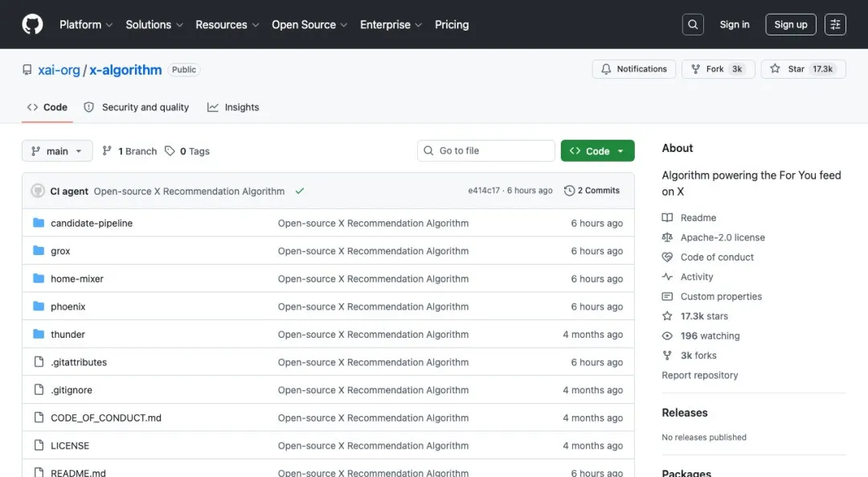Click the pulse icon next to Activity
Image resolution: width=868 pixels, height=477 pixels.
pyautogui.click(x=667, y=277)
